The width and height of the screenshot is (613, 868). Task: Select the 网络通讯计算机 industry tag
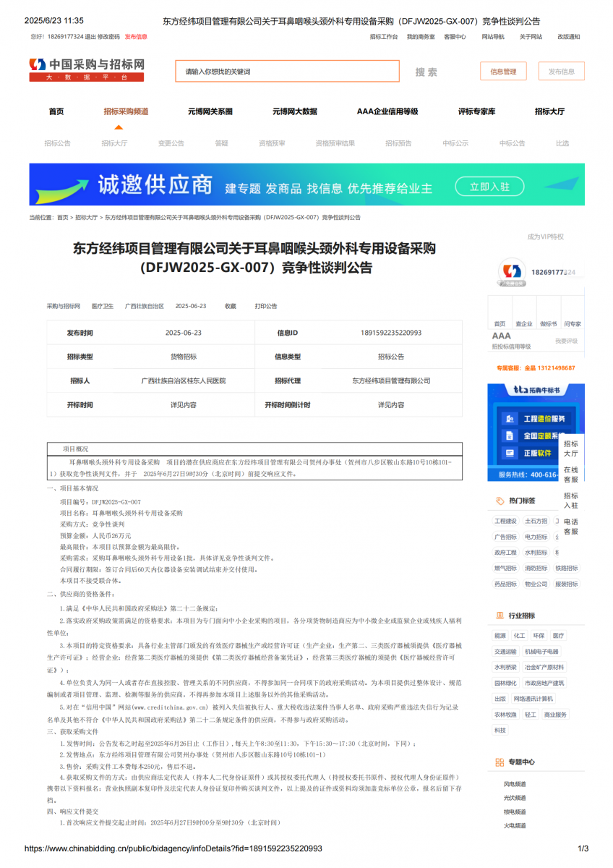(533, 699)
